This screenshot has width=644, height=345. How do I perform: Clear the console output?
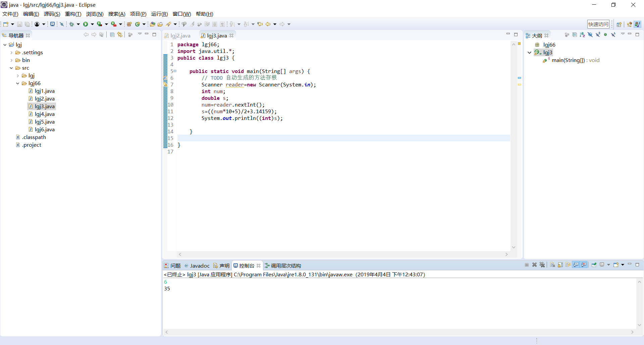[552, 265]
